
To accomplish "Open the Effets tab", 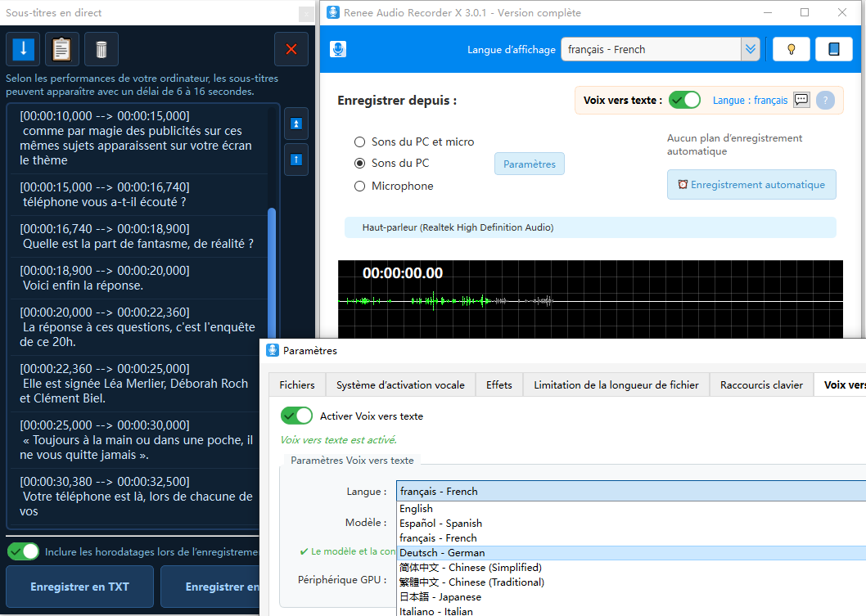I will pyautogui.click(x=498, y=384).
